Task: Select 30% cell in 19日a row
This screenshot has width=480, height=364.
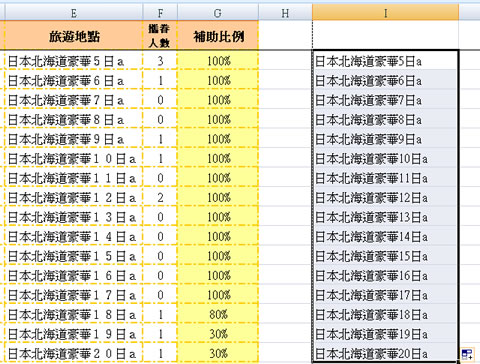Action: pyautogui.click(x=218, y=334)
